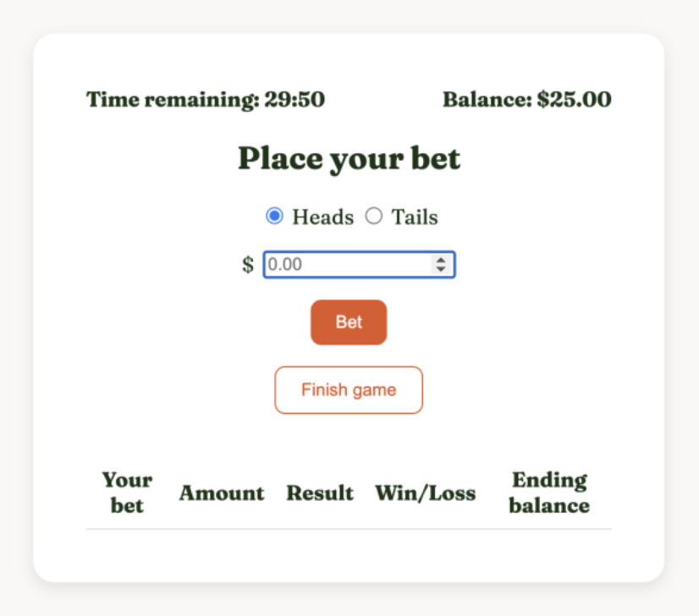Click the 29:50 countdown value
Image resolution: width=699 pixels, height=616 pixels.
(294, 100)
